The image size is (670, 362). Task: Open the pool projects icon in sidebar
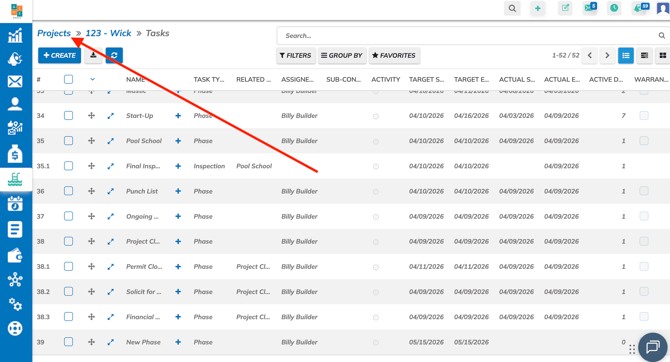(15, 179)
